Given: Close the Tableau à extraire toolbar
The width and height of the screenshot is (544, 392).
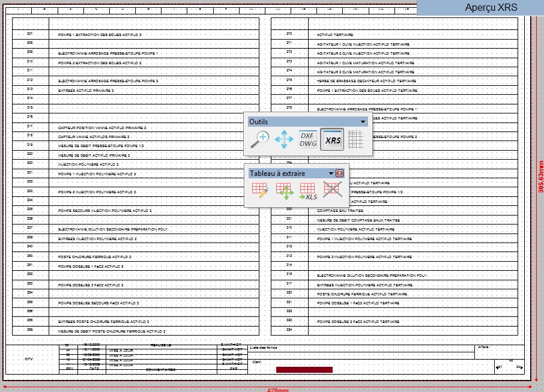Looking at the screenshot, I should (339, 173).
